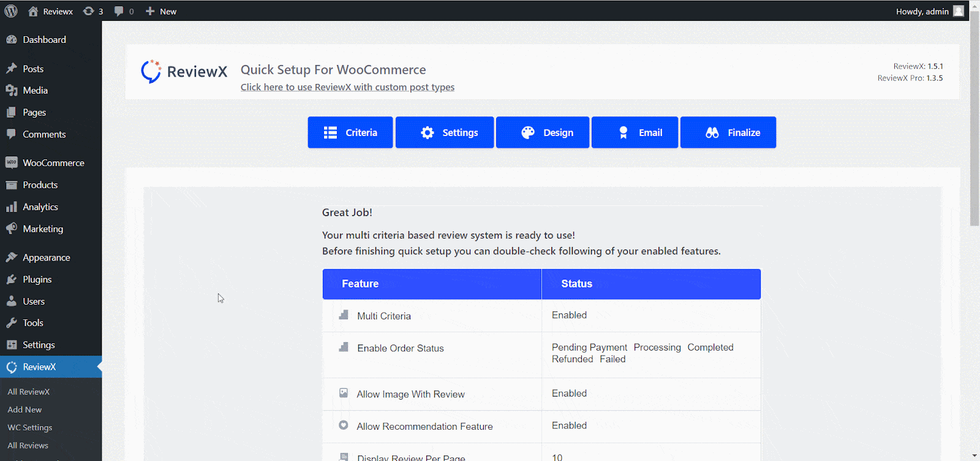Click the Products icon in sidebar
980x461 pixels.
pos(11,185)
